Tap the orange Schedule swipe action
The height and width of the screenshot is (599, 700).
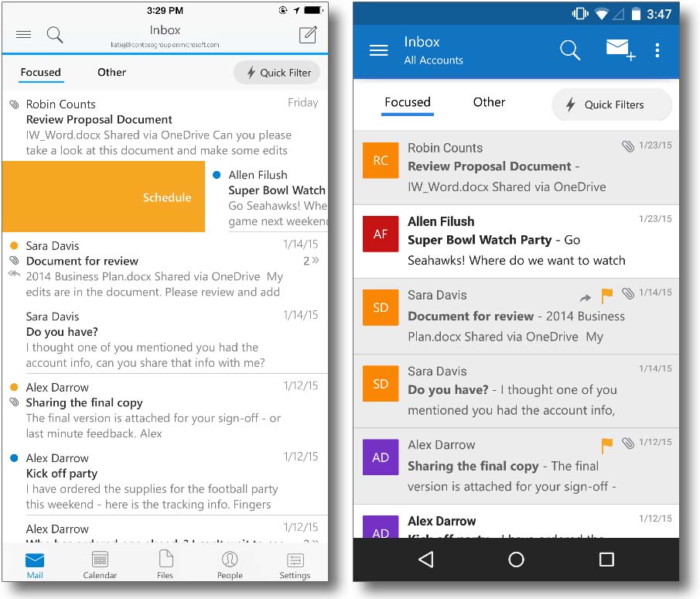click(104, 197)
